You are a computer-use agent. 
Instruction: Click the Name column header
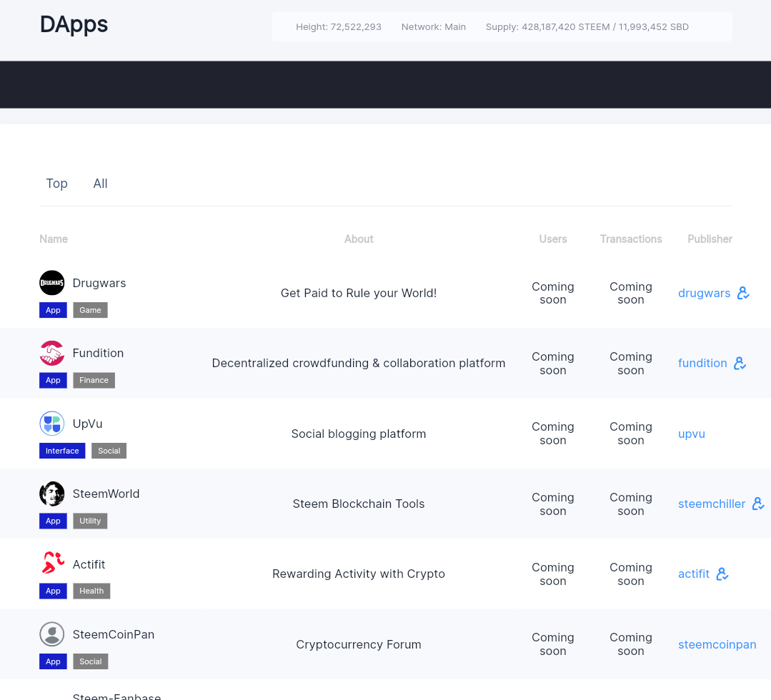coord(54,239)
